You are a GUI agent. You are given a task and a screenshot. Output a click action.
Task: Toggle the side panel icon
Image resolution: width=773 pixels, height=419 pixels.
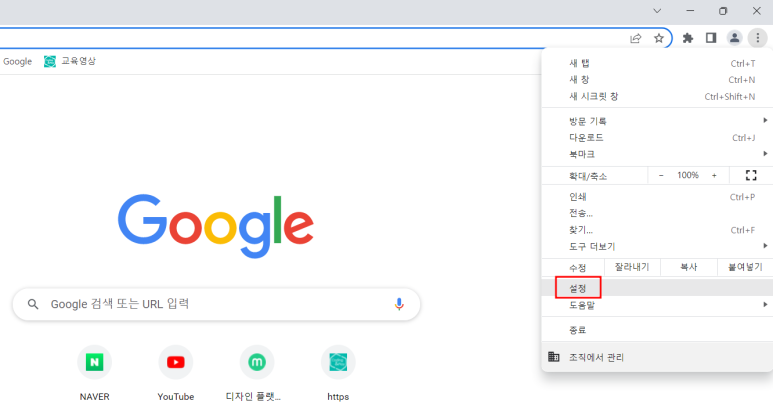pyautogui.click(x=711, y=38)
